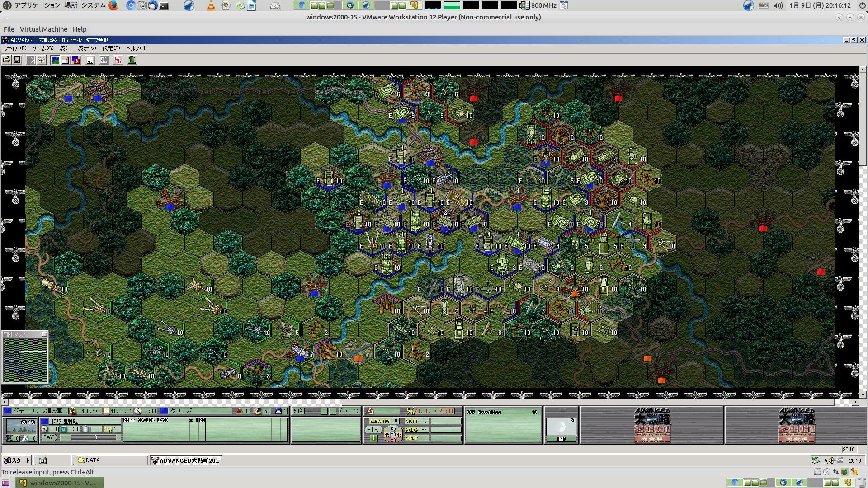Click the left ADVANCED大戦略 2001 logo panel
This screenshot has width=868, height=488.
(652, 425)
